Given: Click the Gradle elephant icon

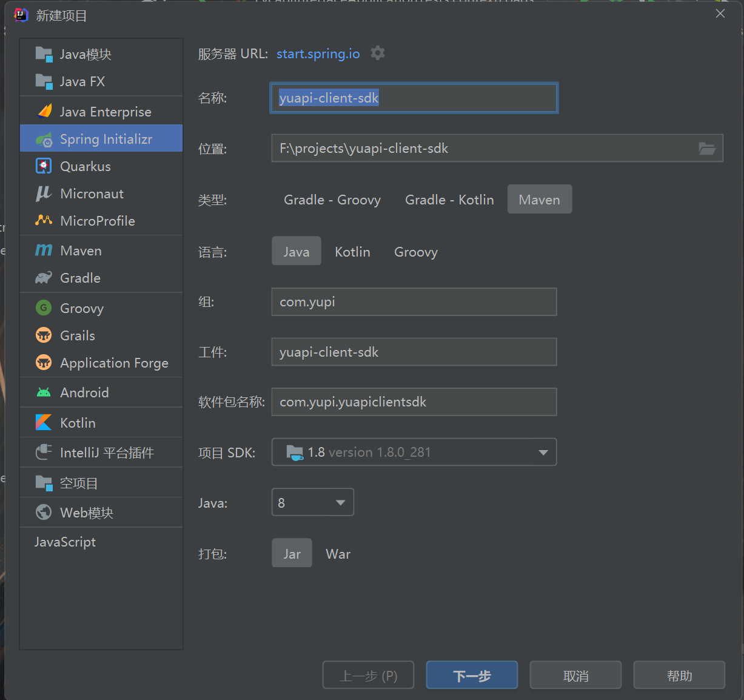Looking at the screenshot, I should (44, 278).
